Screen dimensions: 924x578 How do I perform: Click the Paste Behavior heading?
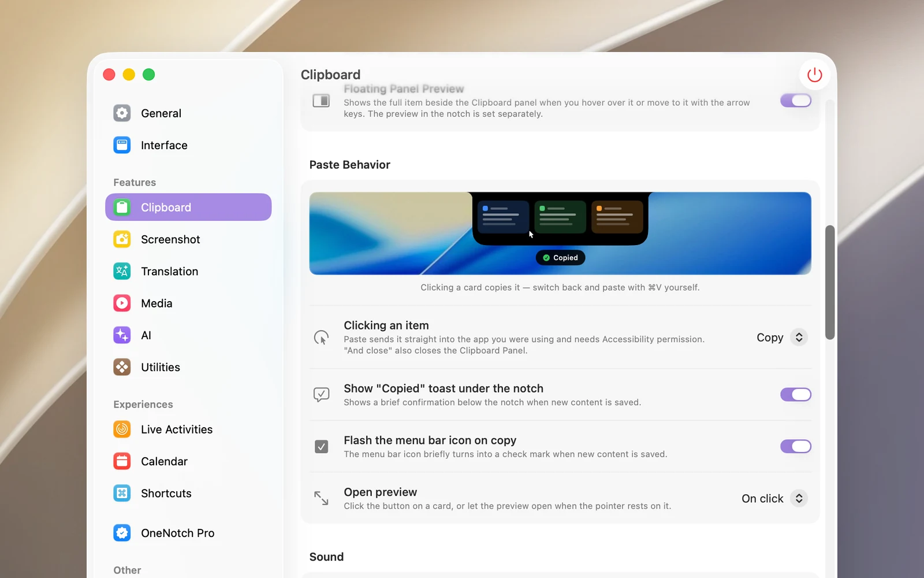point(350,165)
